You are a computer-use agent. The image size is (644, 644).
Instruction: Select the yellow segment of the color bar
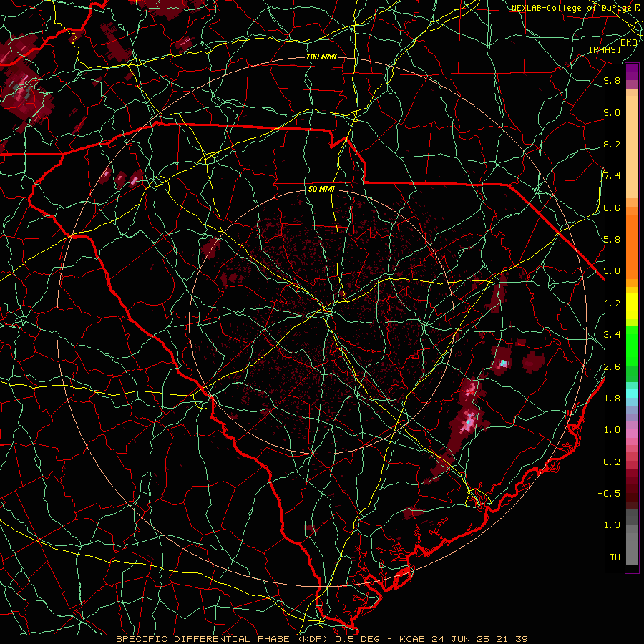[632, 306]
